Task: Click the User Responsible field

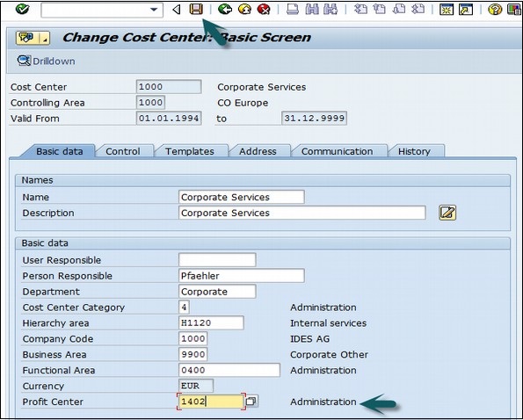Action: (x=217, y=260)
